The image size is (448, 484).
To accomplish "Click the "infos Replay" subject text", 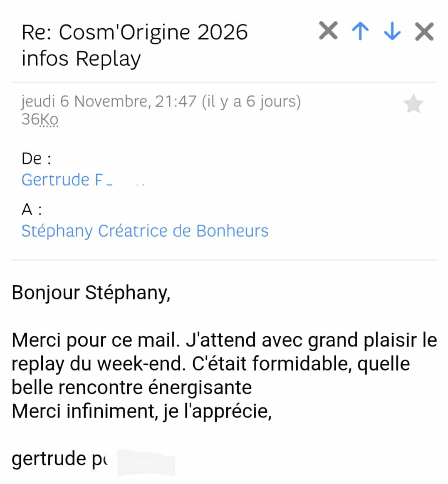I will [81, 58].
